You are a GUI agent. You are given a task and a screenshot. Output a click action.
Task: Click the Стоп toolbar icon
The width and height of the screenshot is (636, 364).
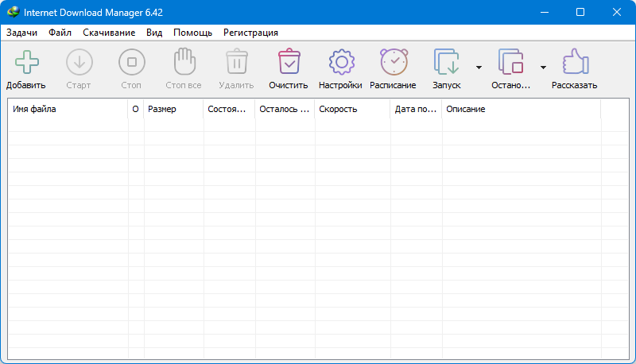pos(132,62)
